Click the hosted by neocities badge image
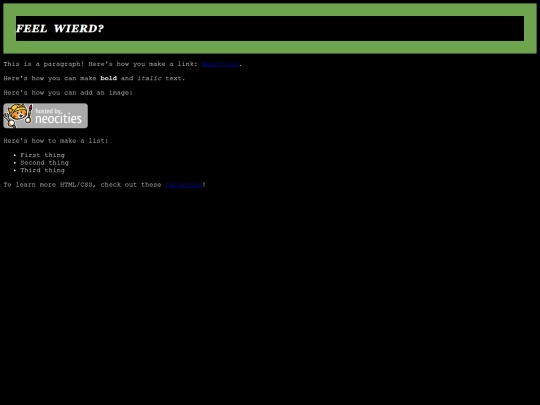The height and width of the screenshot is (405, 540). [x=45, y=116]
